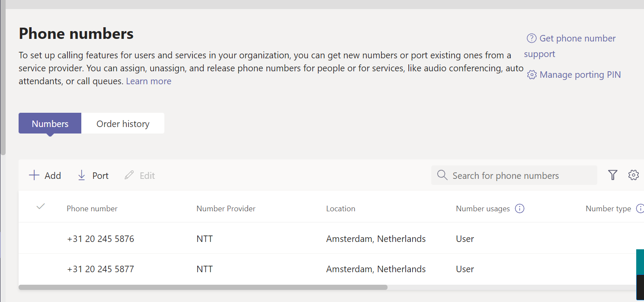Click the phone number support question icon
Viewport: 644px width, 302px height.
531,38
